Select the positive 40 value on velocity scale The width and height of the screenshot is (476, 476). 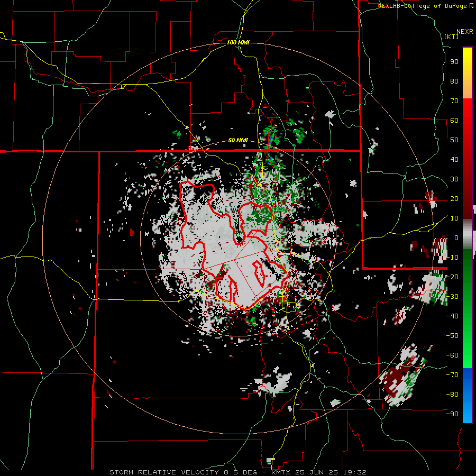tap(454, 159)
